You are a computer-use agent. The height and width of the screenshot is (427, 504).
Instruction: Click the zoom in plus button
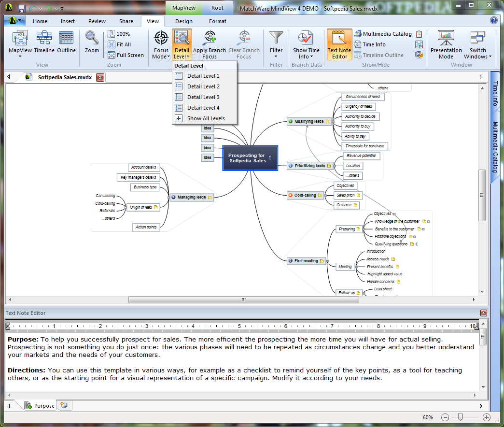tap(487, 417)
